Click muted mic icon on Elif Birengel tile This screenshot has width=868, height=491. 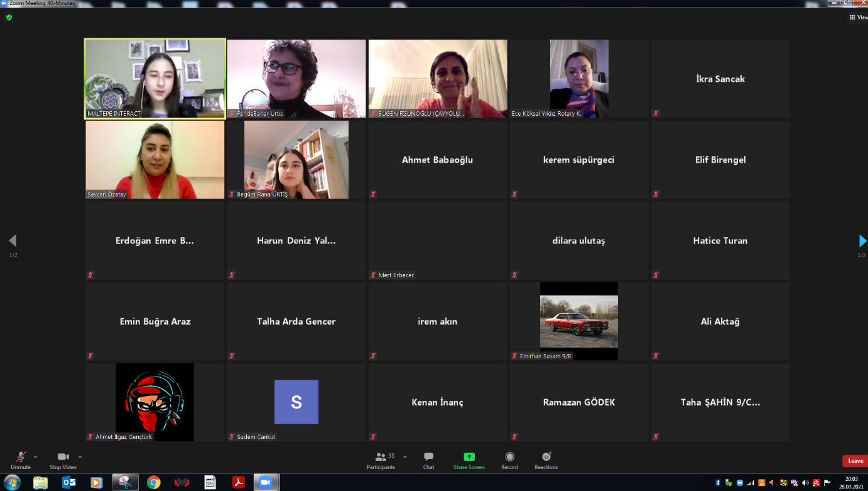point(656,194)
